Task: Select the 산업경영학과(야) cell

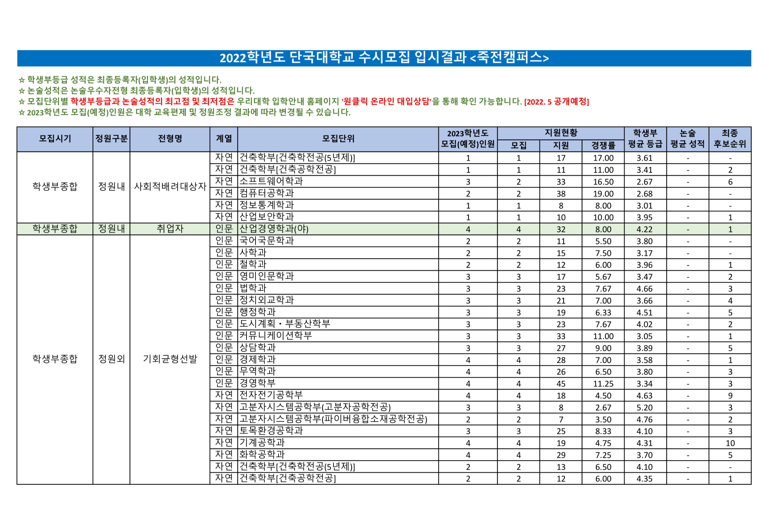Action: 274,229
